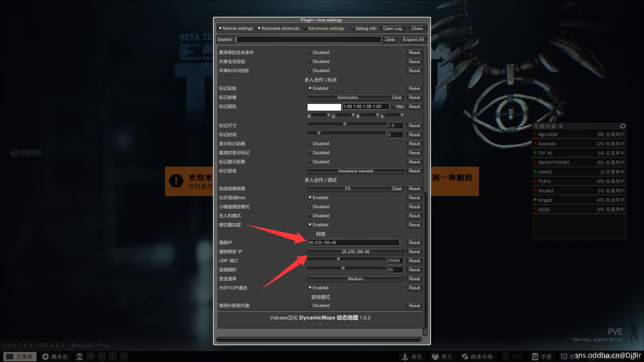Click the online players refresh icon
Screen dimensions: 644x362
point(622,126)
